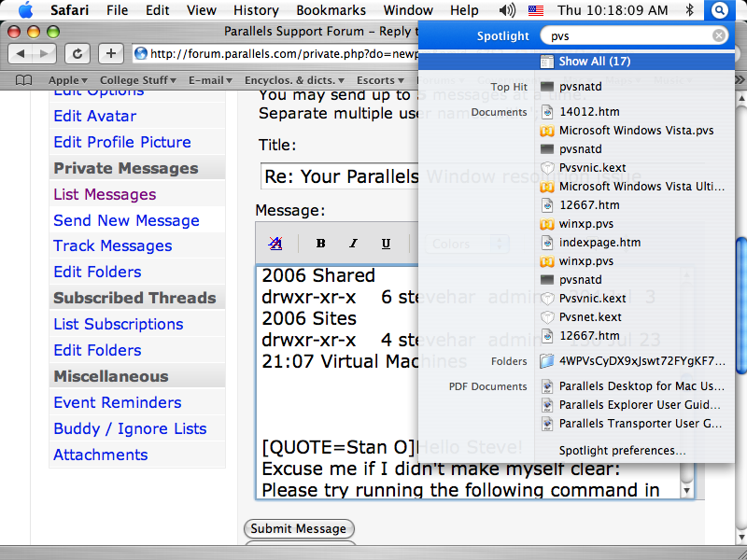Viewport: 747px width, 560px height.
Task: Click the Bluetooth status icon
Action: 689,10
